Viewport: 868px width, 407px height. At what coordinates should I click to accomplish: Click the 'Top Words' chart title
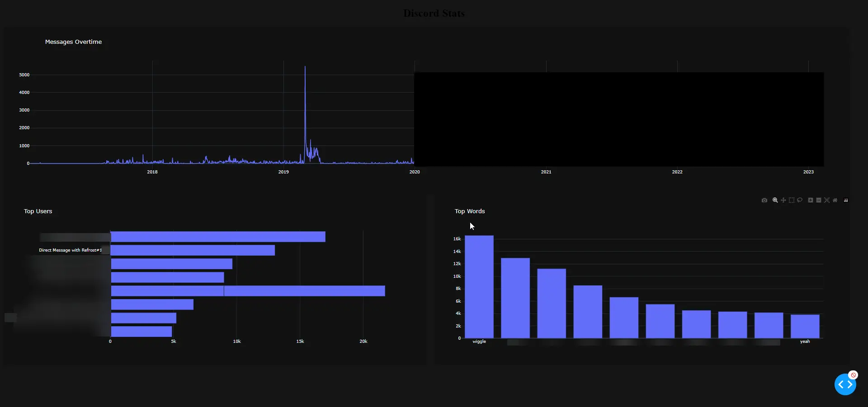coord(470,211)
